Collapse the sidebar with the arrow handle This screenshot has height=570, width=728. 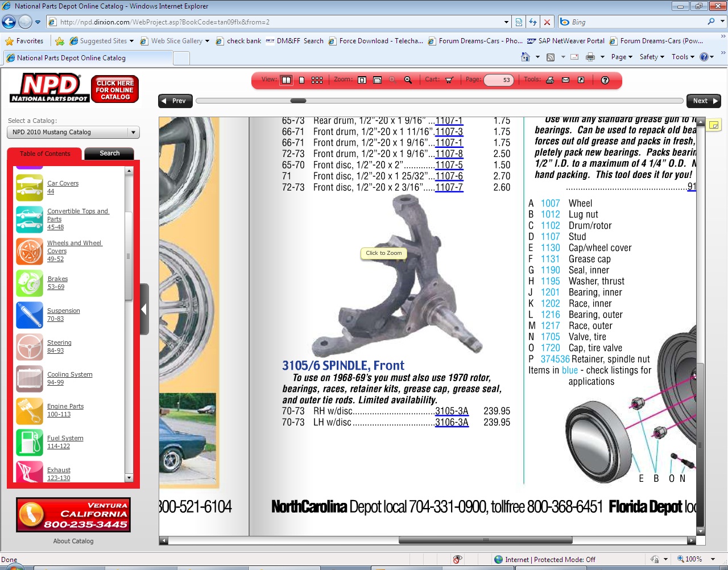pyautogui.click(x=144, y=309)
